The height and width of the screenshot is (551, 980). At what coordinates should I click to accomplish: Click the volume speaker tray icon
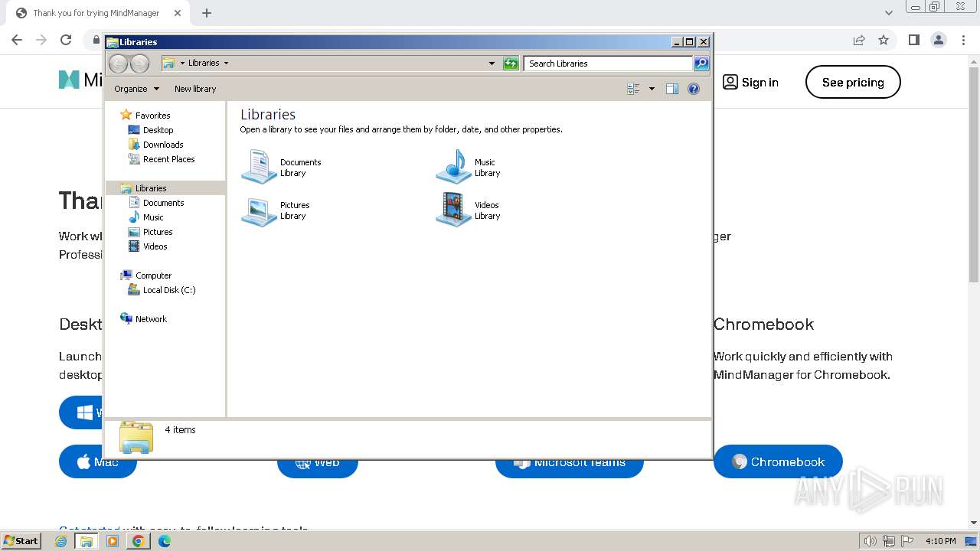[871, 541]
